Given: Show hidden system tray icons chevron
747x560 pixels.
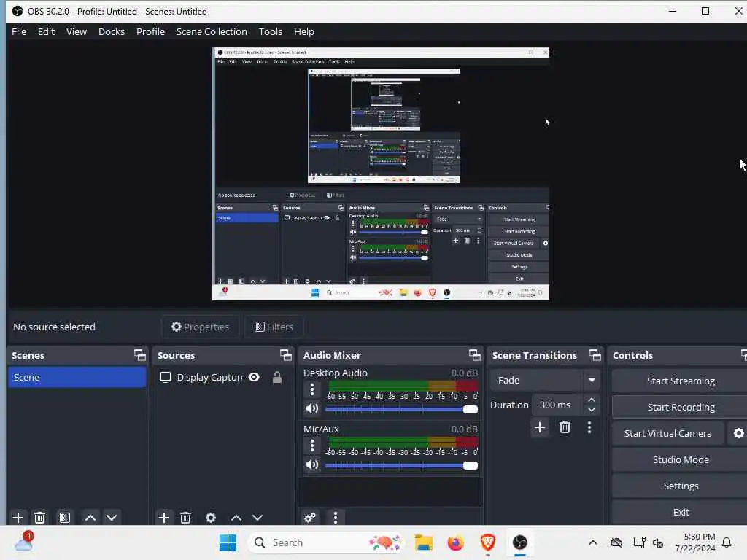Looking at the screenshot, I should click(x=592, y=542).
